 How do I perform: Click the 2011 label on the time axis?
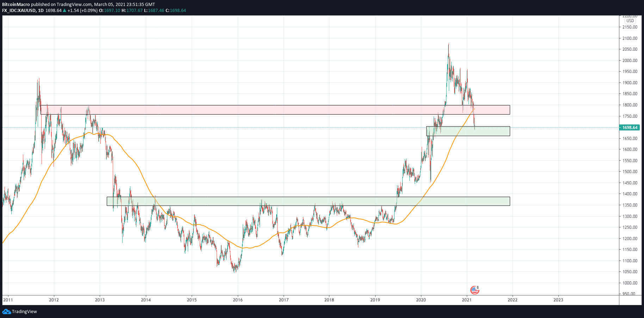(8, 300)
